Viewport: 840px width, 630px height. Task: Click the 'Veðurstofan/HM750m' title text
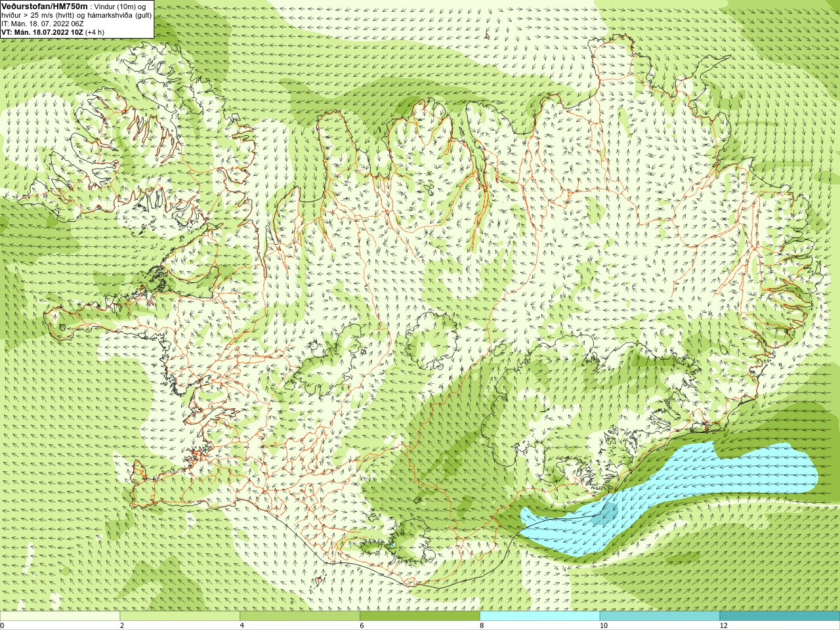(x=45, y=6)
